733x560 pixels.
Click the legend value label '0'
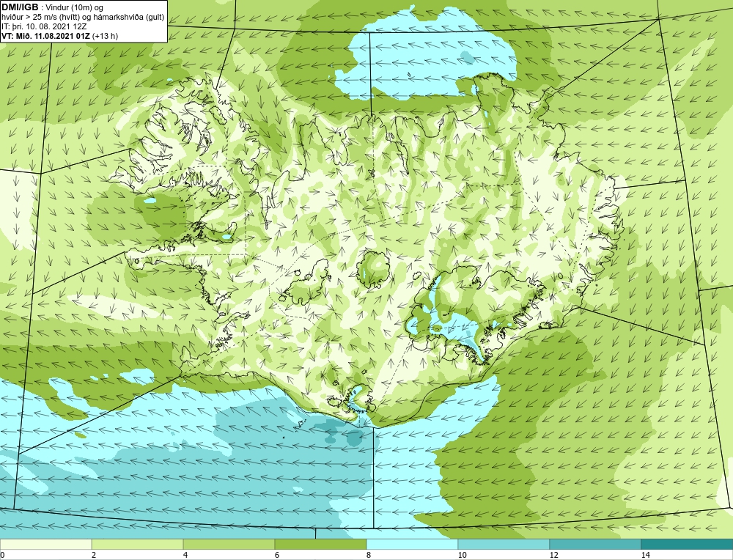point(2,555)
